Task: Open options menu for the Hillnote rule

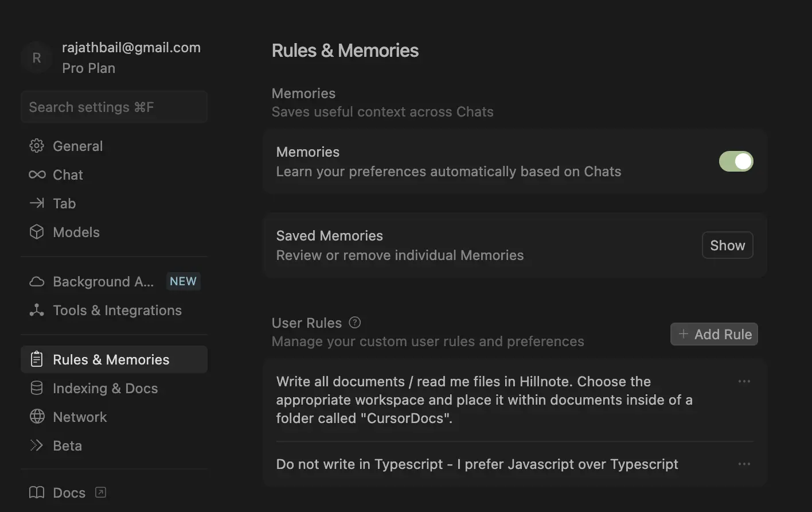Action: tap(744, 382)
